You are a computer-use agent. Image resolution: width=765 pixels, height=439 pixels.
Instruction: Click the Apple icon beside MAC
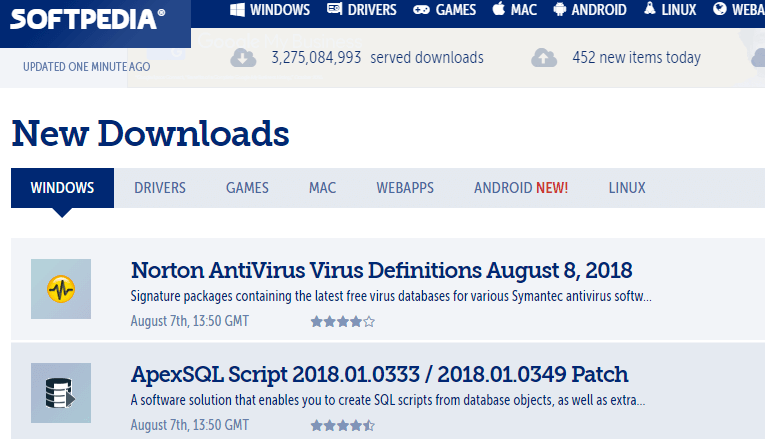(x=499, y=8)
